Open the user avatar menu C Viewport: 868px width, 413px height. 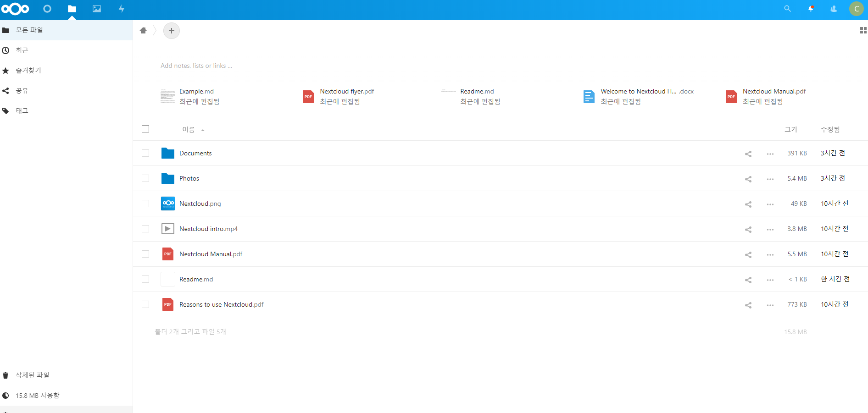pos(856,9)
